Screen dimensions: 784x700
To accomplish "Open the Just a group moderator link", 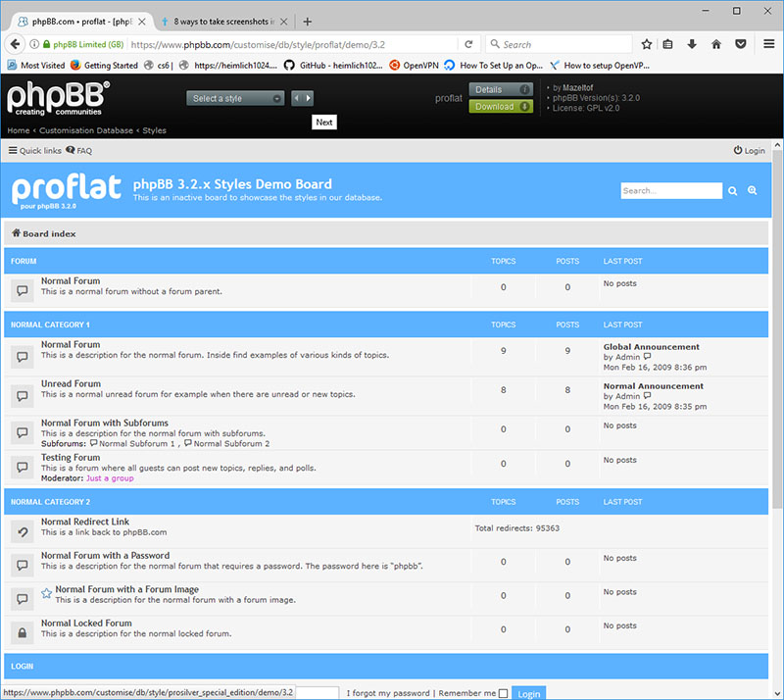I will tap(110, 477).
